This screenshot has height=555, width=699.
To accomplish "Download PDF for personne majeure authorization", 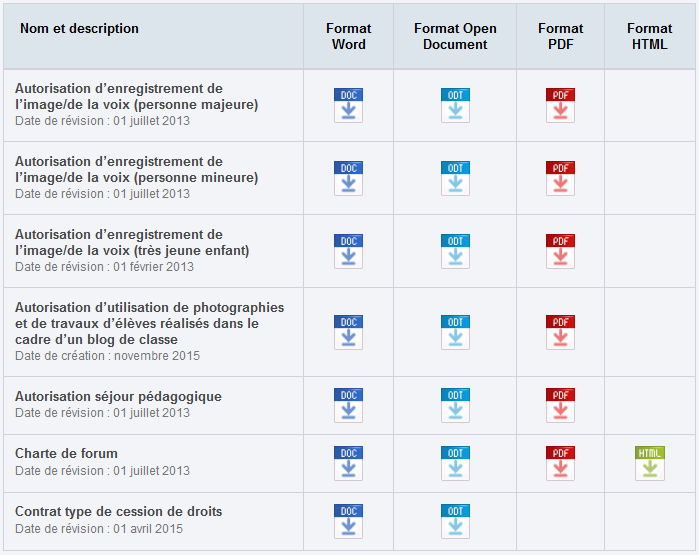I will [x=560, y=105].
